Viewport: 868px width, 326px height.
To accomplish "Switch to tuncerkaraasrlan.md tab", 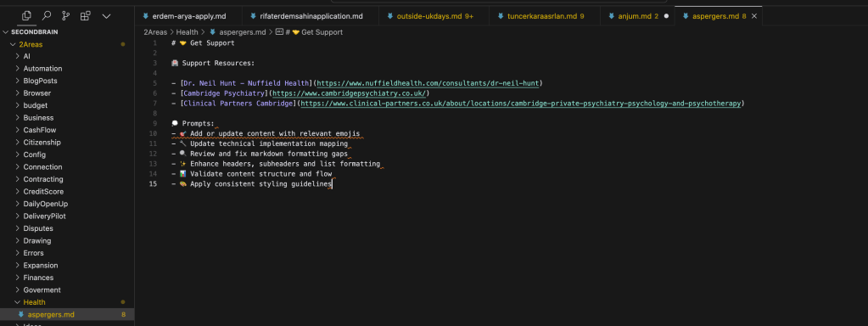I will [x=546, y=16].
